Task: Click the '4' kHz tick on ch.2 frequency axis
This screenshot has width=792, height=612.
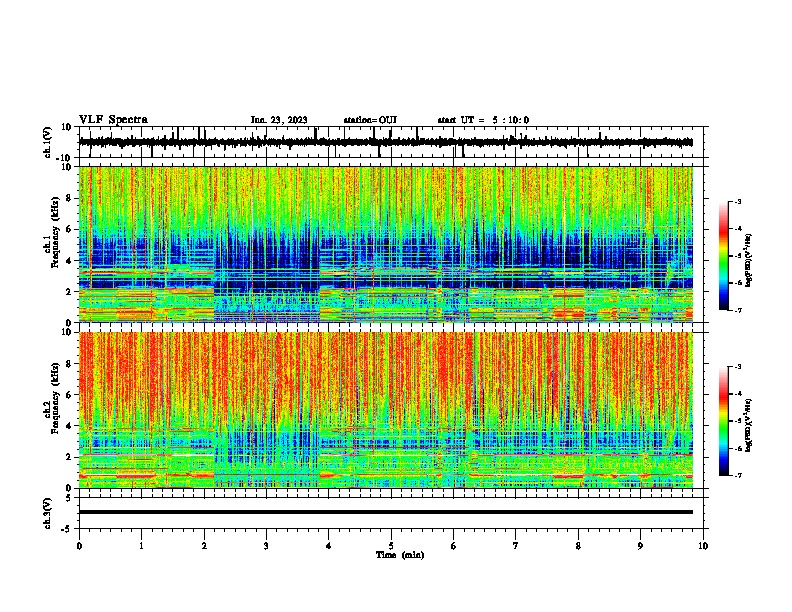Action: tap(69, 426)
